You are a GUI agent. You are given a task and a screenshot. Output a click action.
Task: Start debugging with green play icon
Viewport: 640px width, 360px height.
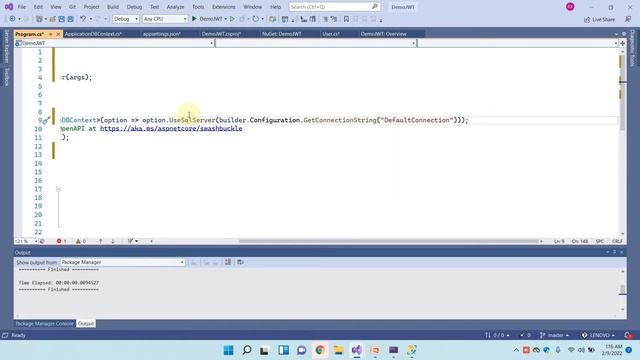click(x=194, y=19)
